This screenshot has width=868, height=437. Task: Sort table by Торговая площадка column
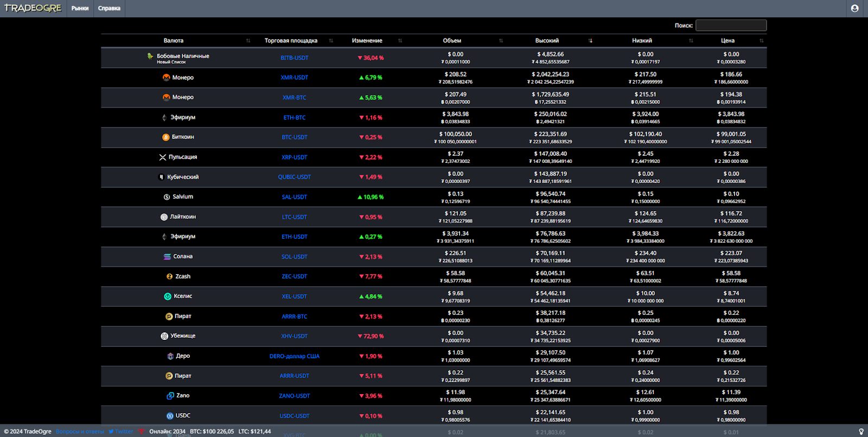point(295,41)
